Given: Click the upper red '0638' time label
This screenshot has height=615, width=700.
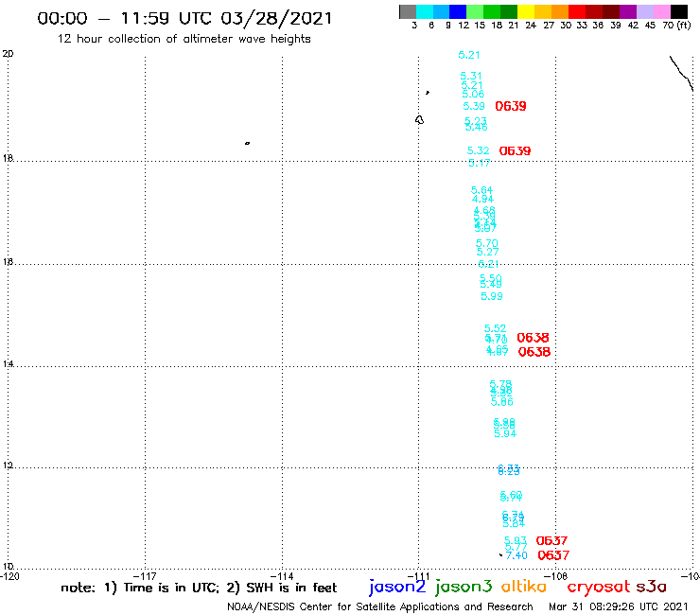Looking at the screenshot, I should [533, 338].
